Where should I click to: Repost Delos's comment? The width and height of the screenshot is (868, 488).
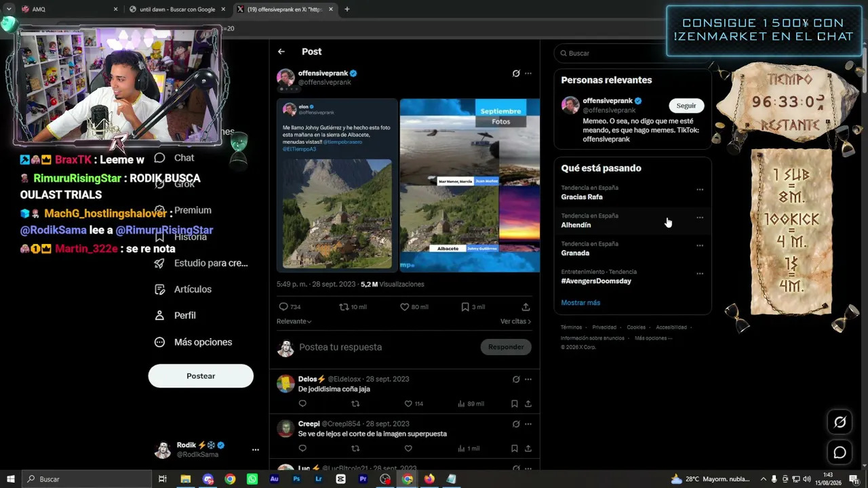(355, 404)
